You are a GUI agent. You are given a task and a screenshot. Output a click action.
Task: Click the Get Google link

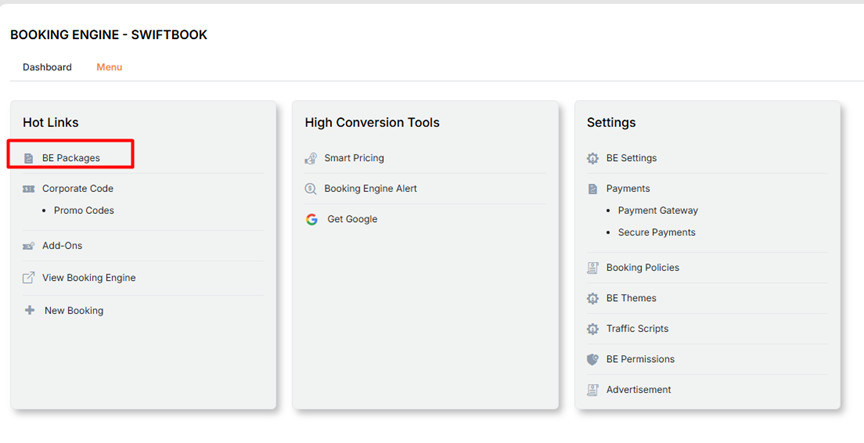[x=352, y=219]
